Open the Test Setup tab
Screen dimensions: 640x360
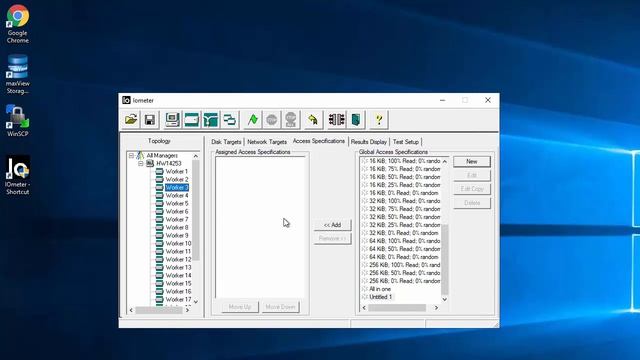click(406, 142)
